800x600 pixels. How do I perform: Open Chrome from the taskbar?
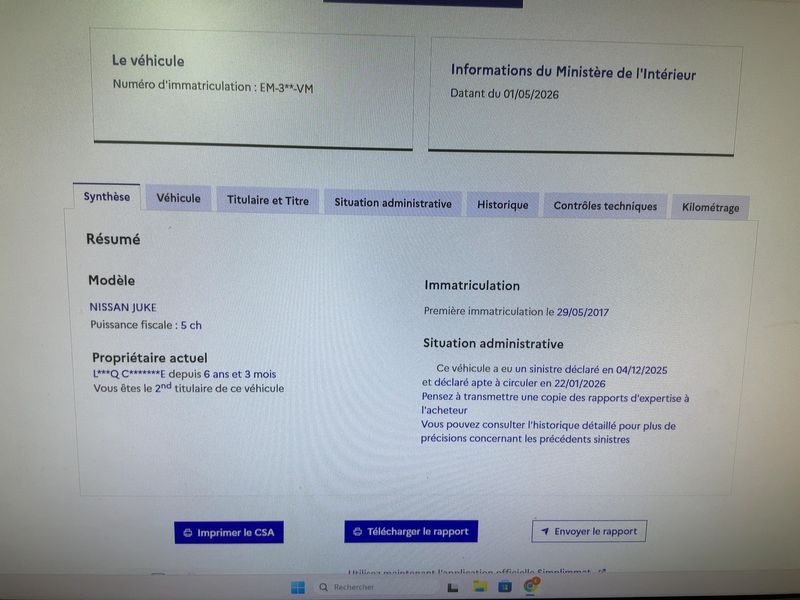click(x=531, y=585)
